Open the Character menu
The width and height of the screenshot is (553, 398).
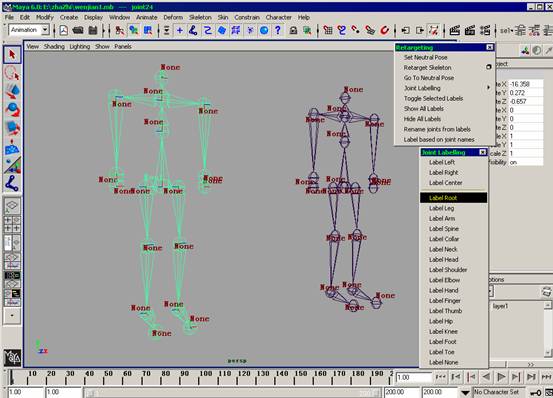(x=279, y=17)
